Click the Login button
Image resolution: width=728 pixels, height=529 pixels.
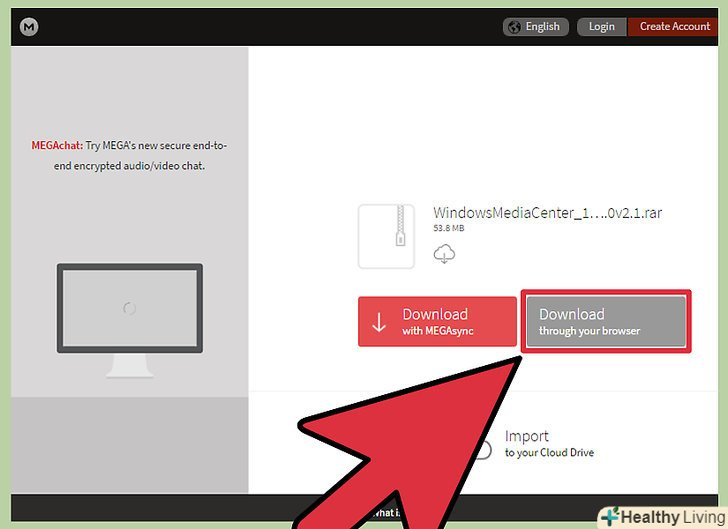click(602, 27)
